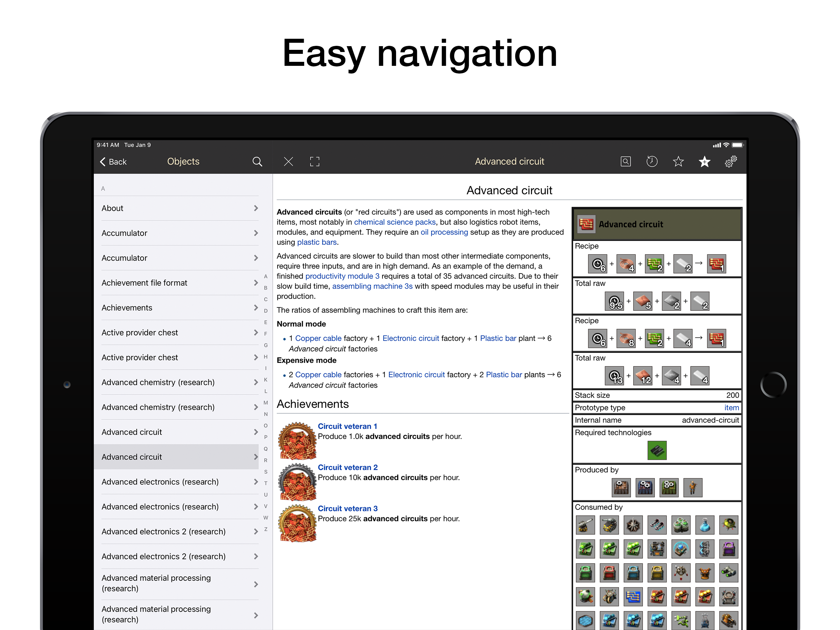The width and height of the screenshot is (840, 630).
Task: Open settings gears icon
Action: click(731, 161)
